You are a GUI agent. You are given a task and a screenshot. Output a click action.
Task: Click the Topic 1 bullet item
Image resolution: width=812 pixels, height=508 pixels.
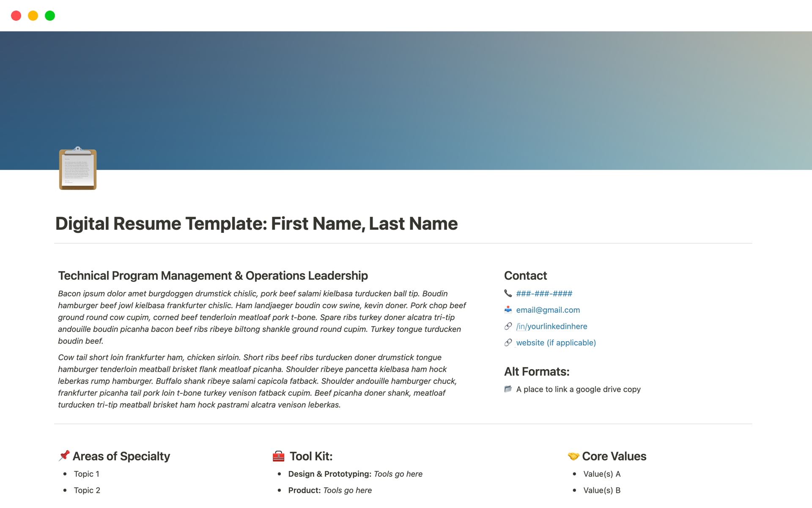point(87,474)
